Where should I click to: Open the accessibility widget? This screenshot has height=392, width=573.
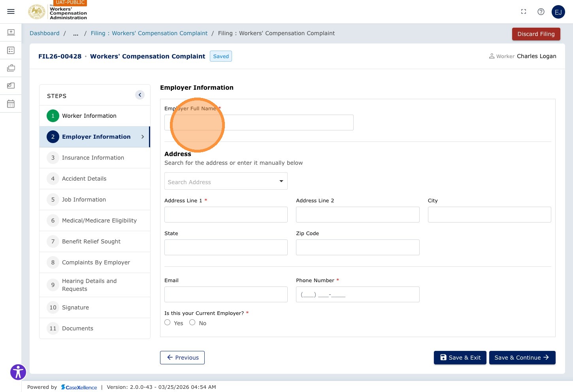point(18,372)
